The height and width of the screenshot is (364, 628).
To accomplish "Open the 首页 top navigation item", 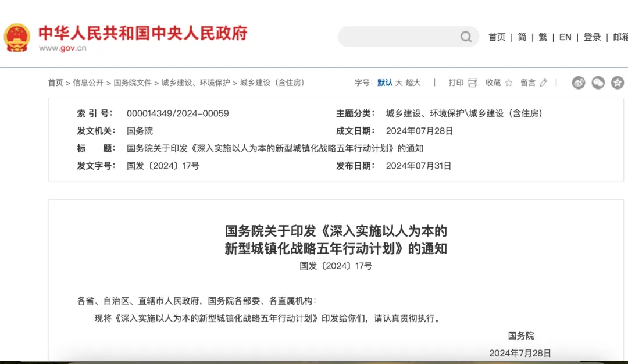I will (497, 37).
